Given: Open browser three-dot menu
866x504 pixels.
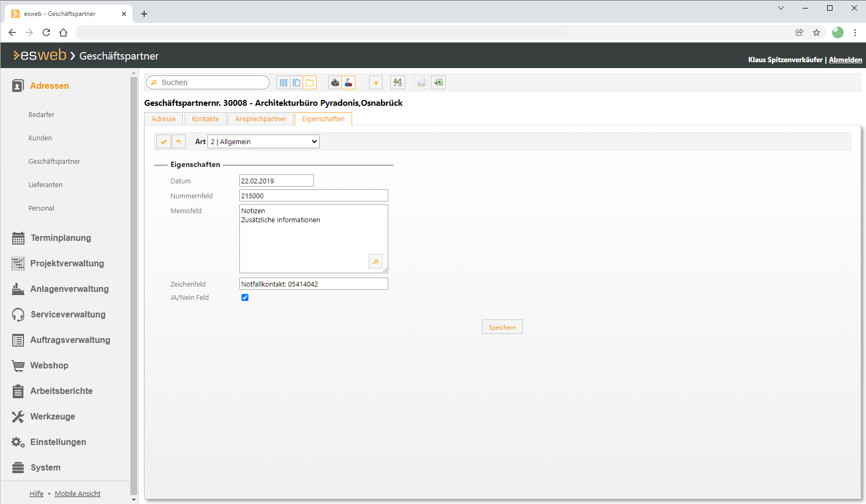Looking at the screenshot, I should tap(855, 32).
